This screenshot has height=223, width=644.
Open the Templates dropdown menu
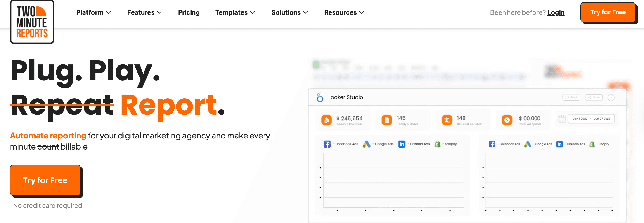coord(235,12)
